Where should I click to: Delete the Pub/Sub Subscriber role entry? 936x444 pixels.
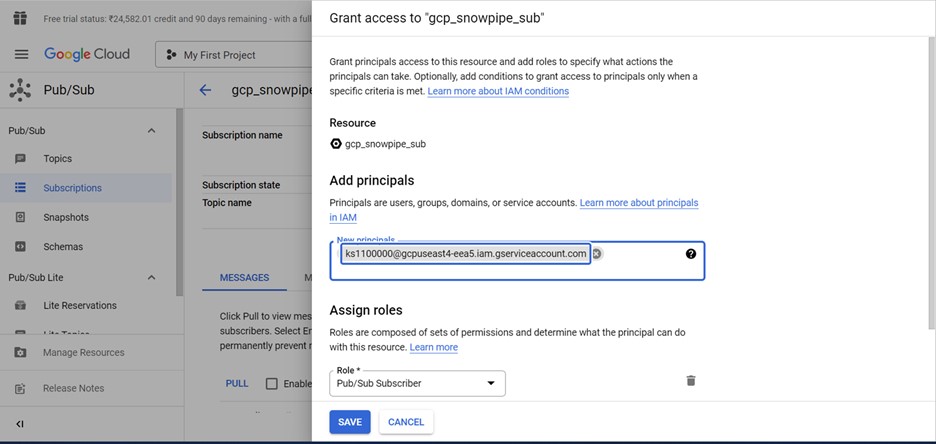pos(690,381)
